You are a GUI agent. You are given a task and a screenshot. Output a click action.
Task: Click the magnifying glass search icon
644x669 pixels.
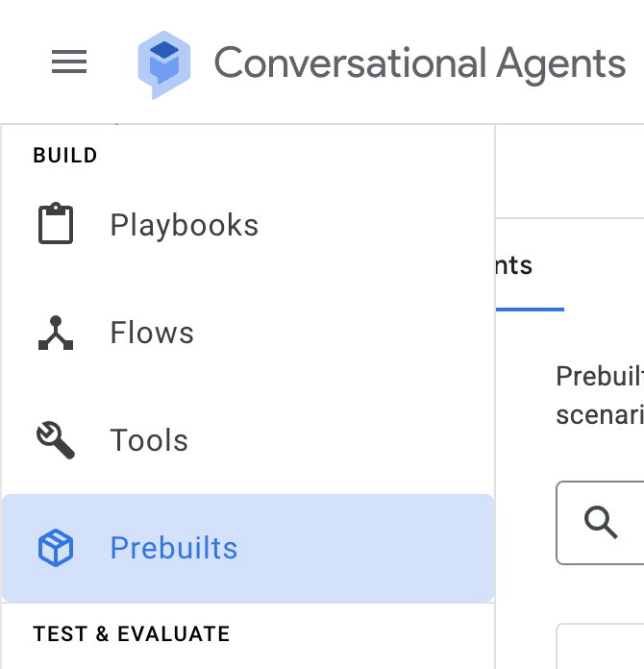tap(601, 522)
